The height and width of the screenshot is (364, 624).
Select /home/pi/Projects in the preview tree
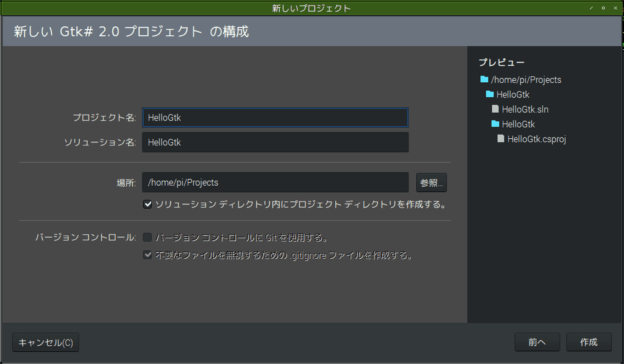[525, 80]
